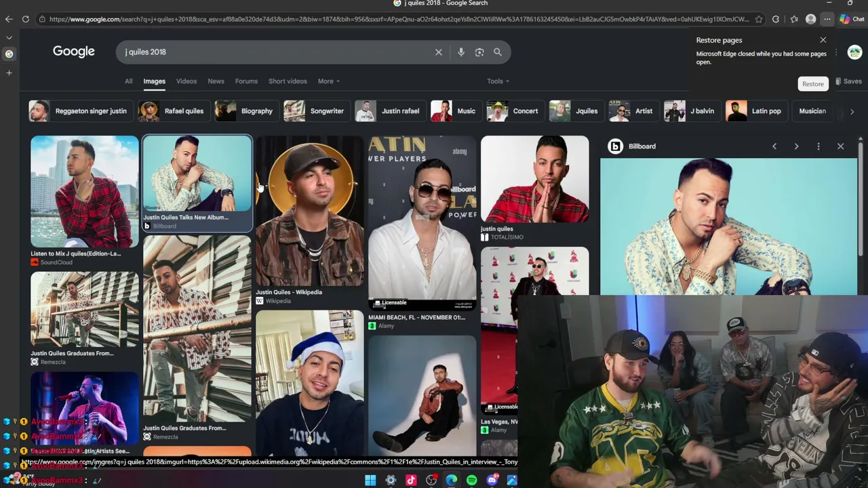Submit search with the magnifier icon
Viewport: 868px width, 488px height.
[498, 52]
